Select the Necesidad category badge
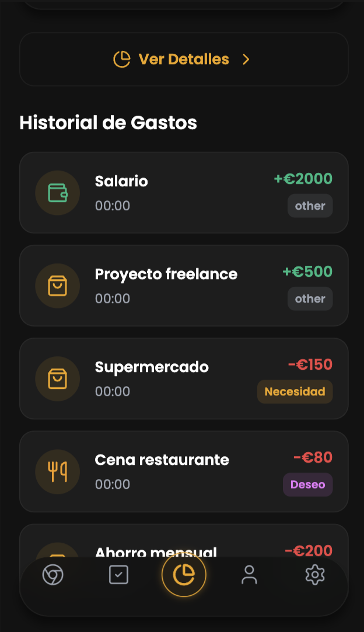 tap(295, 391)
